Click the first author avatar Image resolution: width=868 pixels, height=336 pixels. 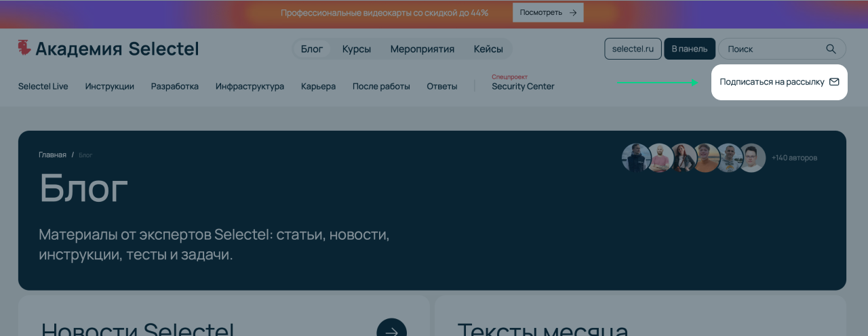[636, 158]
